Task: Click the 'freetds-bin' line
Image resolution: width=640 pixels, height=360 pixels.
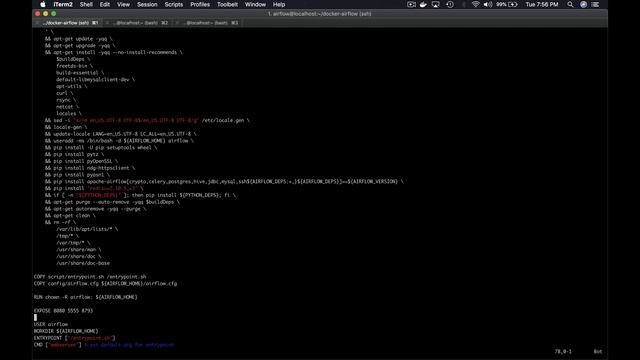Action: pos(75,66)
